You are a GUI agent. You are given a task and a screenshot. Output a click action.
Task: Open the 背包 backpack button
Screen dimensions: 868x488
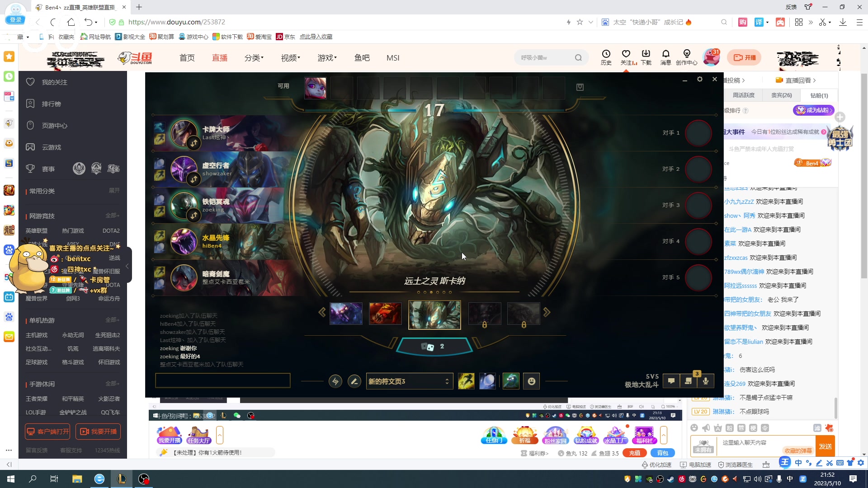[663, 453]
